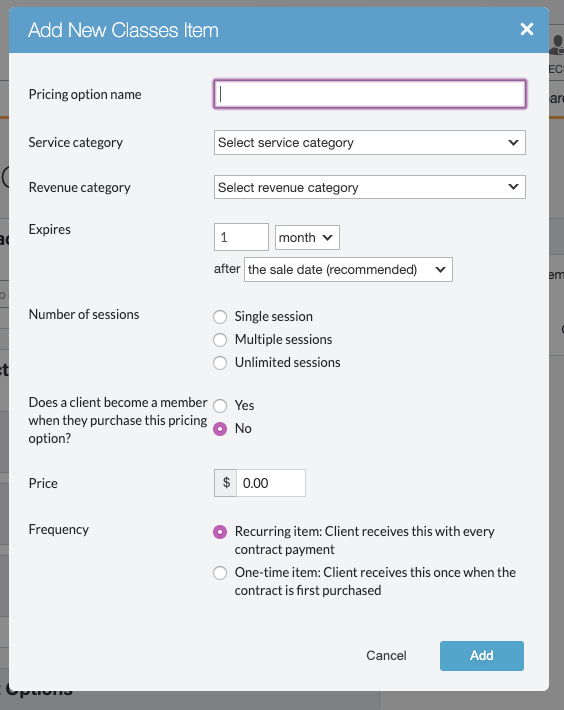Open the sale date (recommended) dropdown
The image size is (564, 710).
(348, 269)
